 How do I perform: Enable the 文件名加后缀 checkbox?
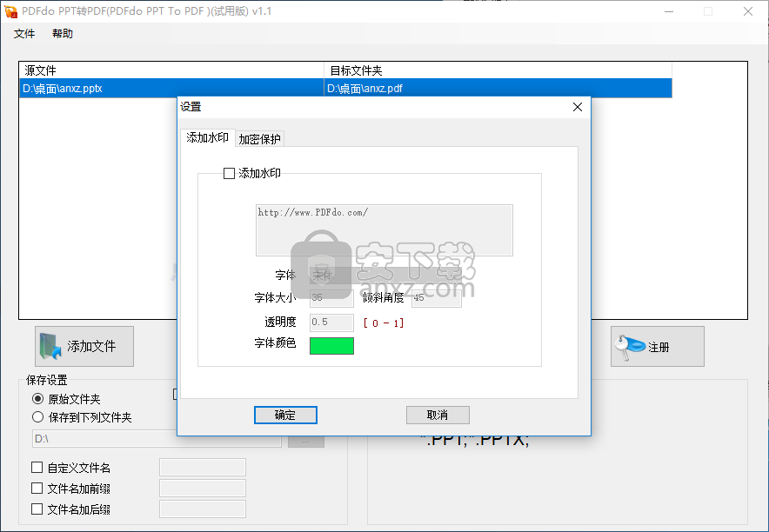point(37,509)
